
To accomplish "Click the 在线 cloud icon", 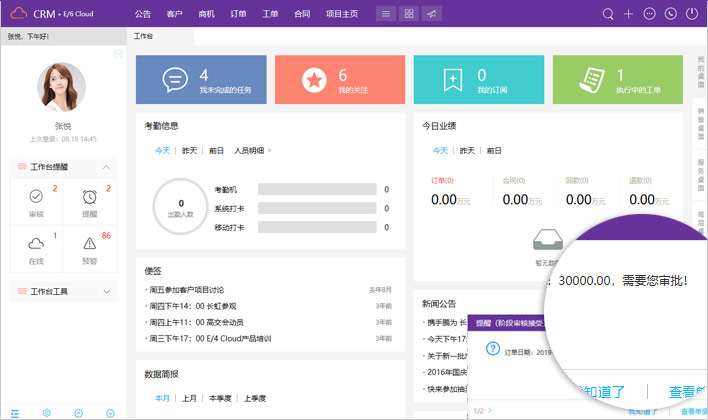I will [x=36, y=247].
